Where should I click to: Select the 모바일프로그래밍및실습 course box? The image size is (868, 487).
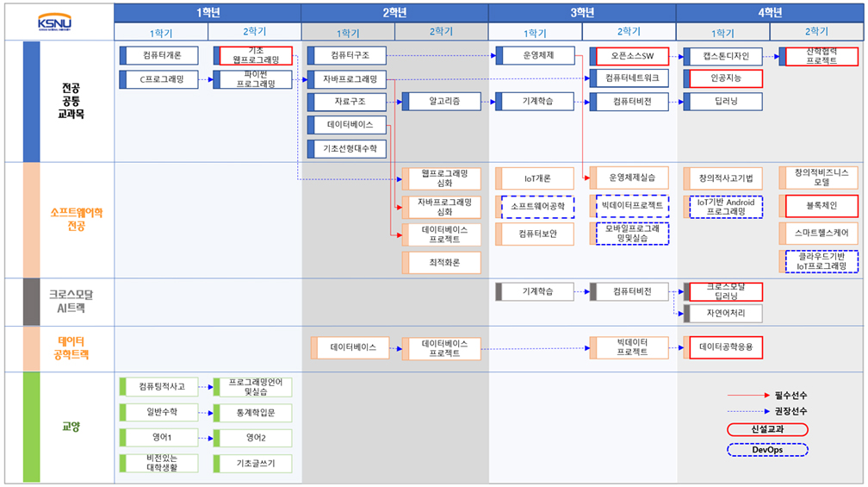pyautogui.click(x=629, y=234)
